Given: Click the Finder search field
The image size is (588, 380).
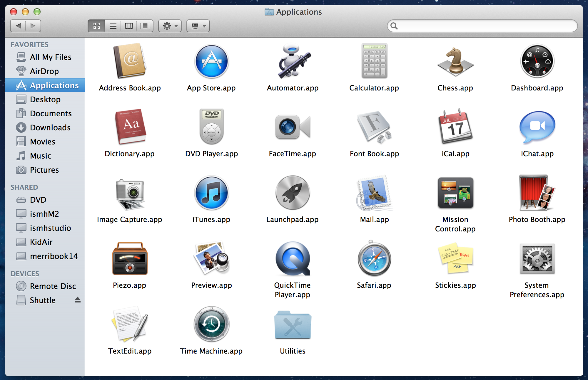Looking at the screenshot, I should (x=482, y=26).
